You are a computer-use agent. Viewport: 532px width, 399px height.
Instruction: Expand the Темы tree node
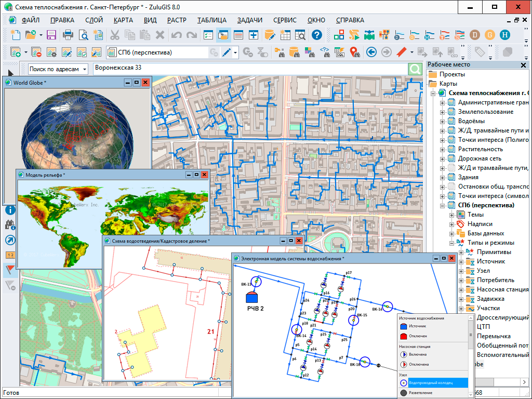coord(452,215)
